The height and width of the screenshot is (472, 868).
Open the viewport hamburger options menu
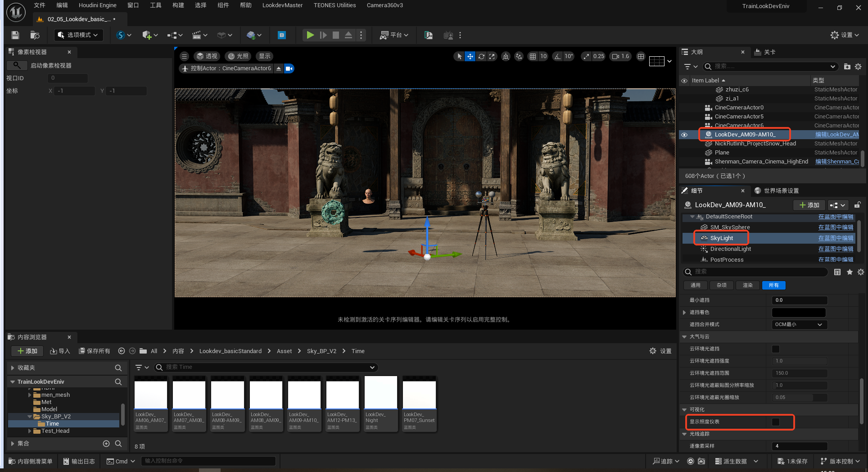(x=184, y=56)
